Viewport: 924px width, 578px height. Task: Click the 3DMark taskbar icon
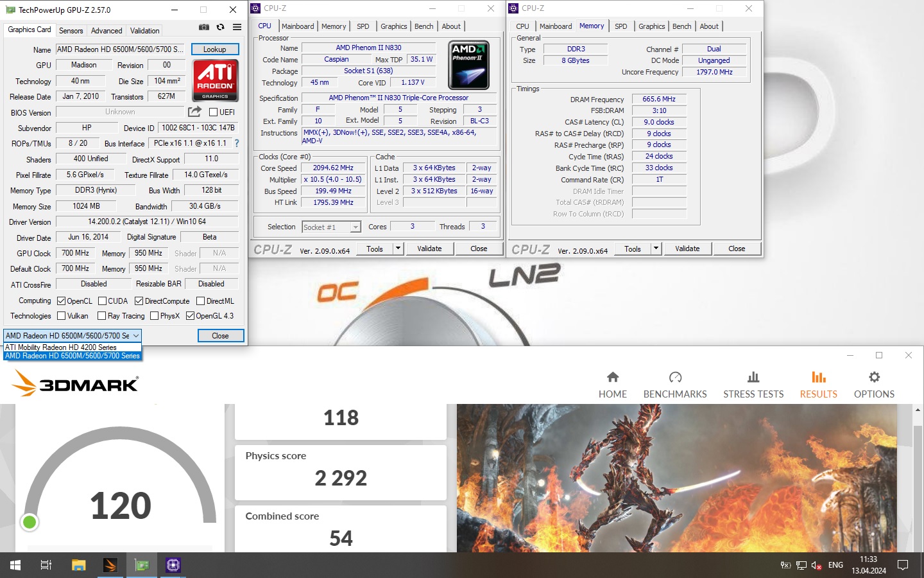pos(110,565)
